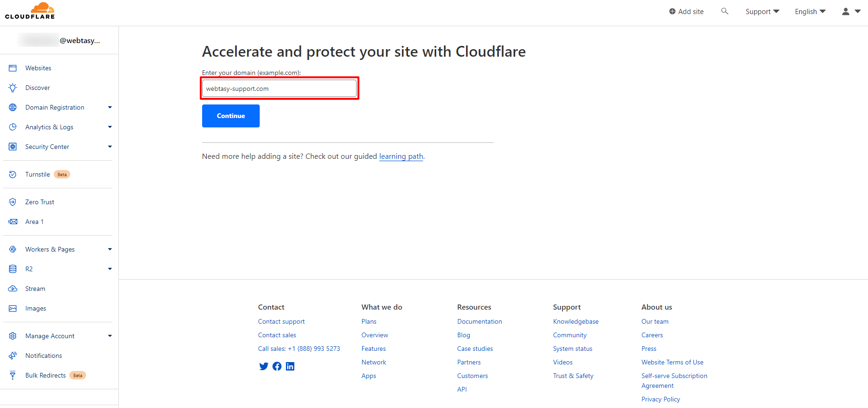868x408 pixels.
Task: Open the Contact sales link
Action: (277, 335)
